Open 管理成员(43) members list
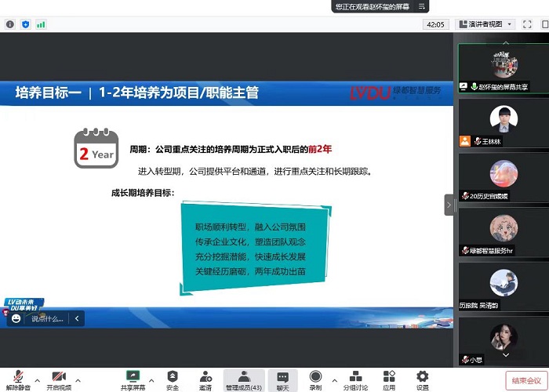The image size is (549, 392). [x=244, y=377]
